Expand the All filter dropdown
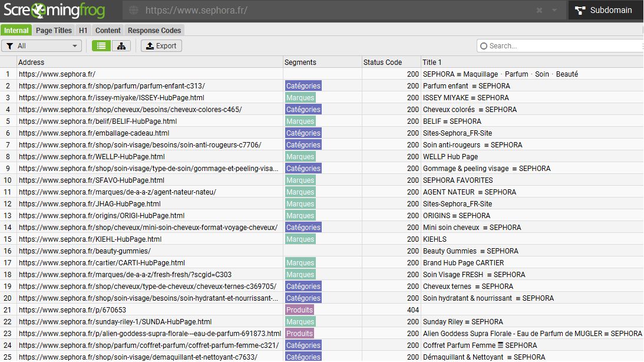Image resolution: width=644 pixels, height=362 pixels. (x=41, y=46)
